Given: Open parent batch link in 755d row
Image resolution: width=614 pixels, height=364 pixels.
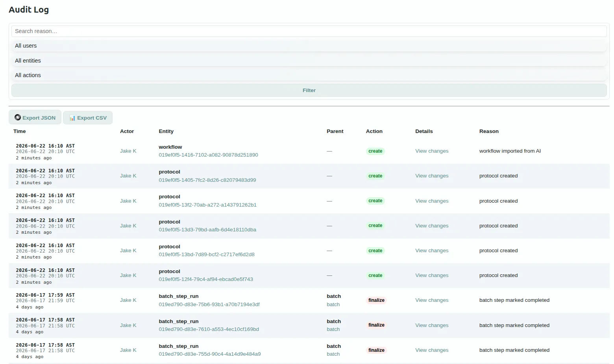Looking at the screenshot, I should (x=333, y=354).
